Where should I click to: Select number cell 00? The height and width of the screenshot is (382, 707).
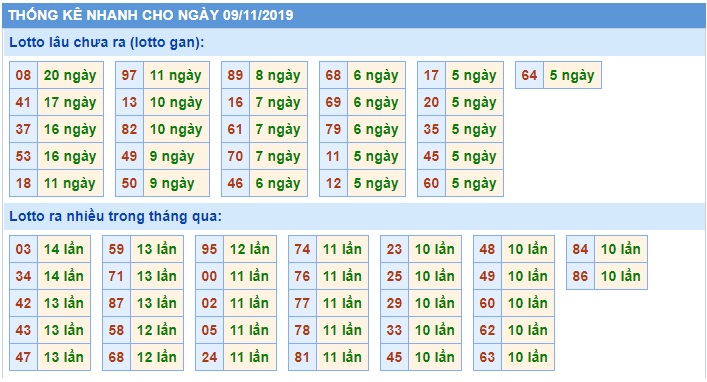pos(210,276)
